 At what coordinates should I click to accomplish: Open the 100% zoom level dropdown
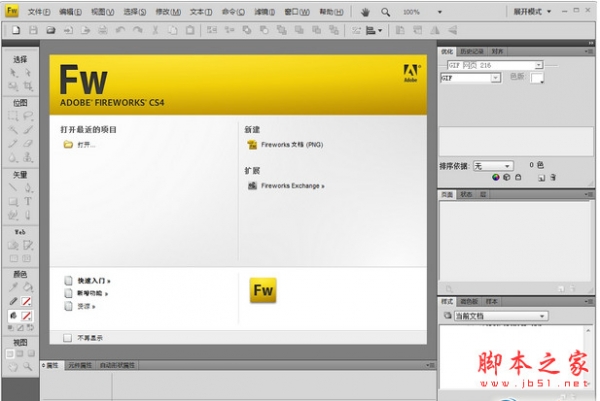(x=440, y=12)
